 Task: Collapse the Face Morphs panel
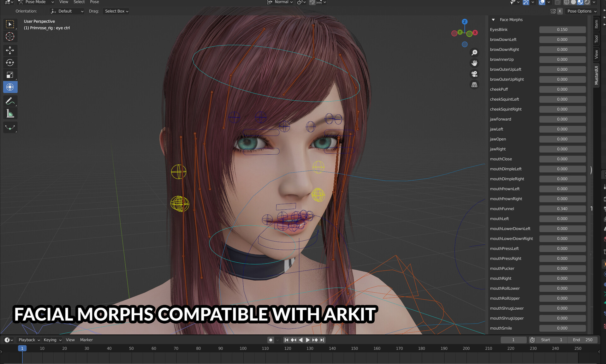point(493,20)
